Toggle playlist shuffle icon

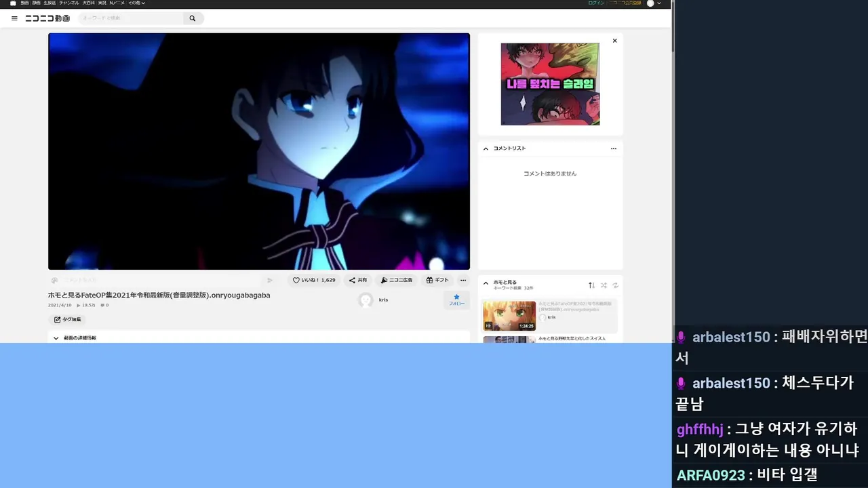point(604,285)
